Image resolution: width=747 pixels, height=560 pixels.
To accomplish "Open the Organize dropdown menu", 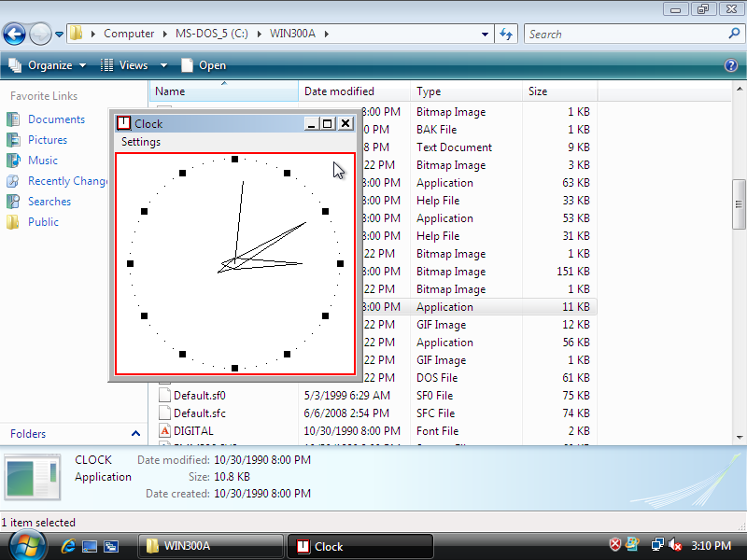I will [49, 65].
